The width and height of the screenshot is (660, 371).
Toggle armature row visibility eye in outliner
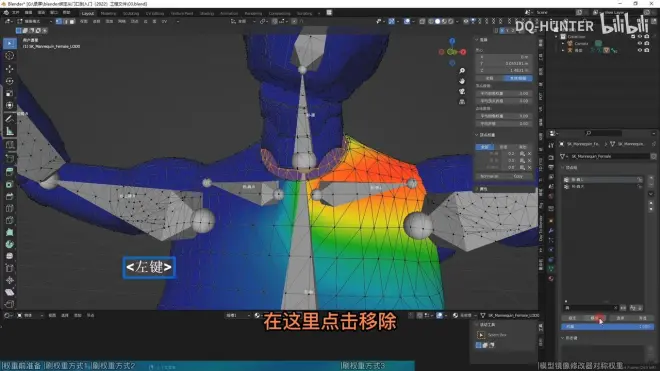tap(640, 50)
